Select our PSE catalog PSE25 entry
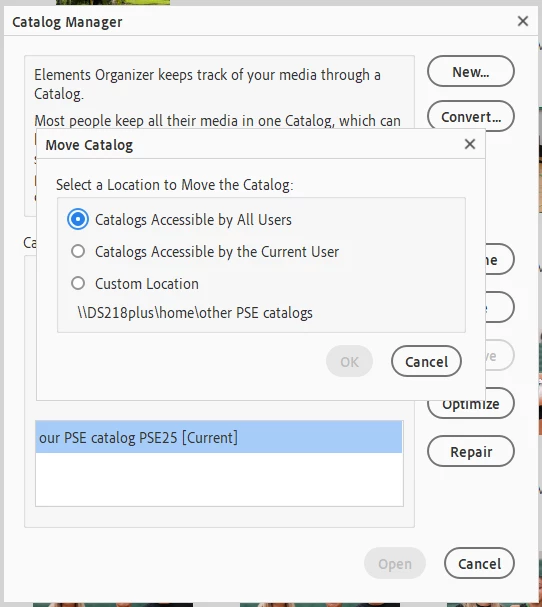The height and width of the screenshot is (607, 542). coord(219,437)
